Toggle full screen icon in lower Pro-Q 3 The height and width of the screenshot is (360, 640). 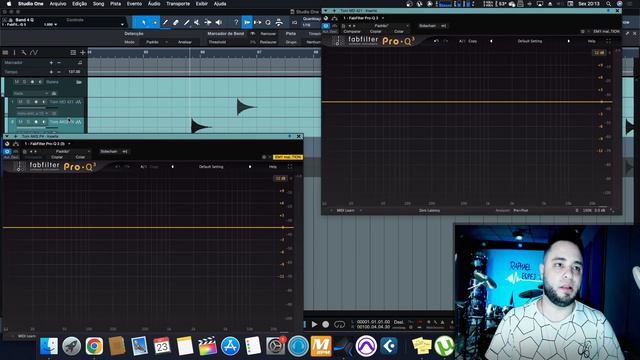[x=290, y=167]
